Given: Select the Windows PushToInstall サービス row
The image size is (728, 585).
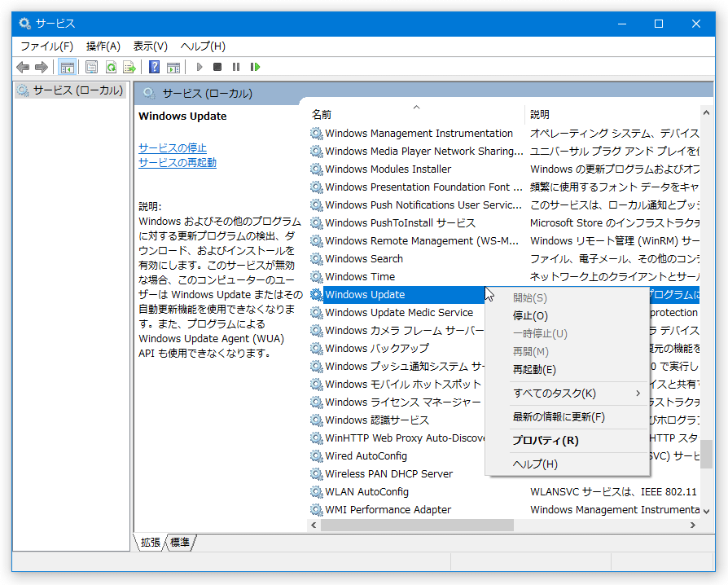Looking at the screenshot, I should click(x=504, y=223).
